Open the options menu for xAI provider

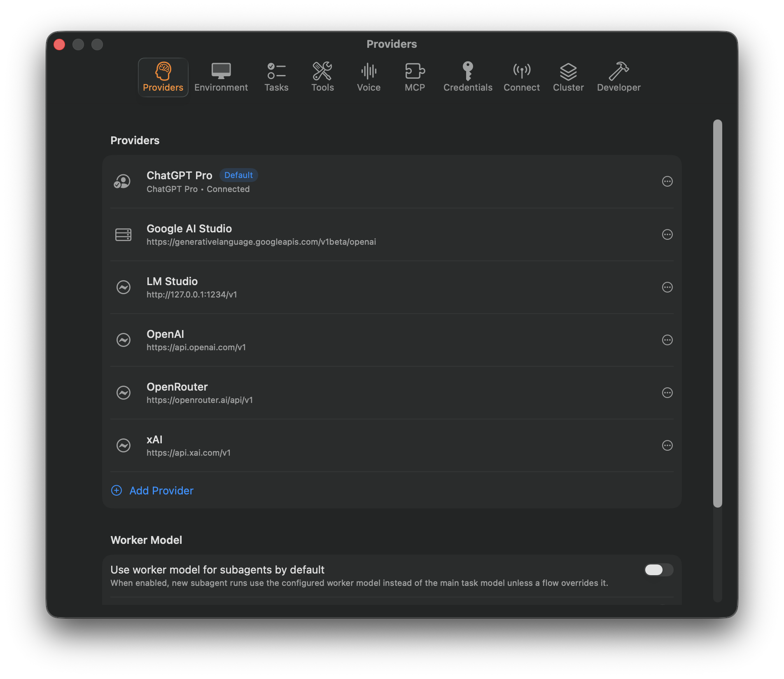pos(667,445)
